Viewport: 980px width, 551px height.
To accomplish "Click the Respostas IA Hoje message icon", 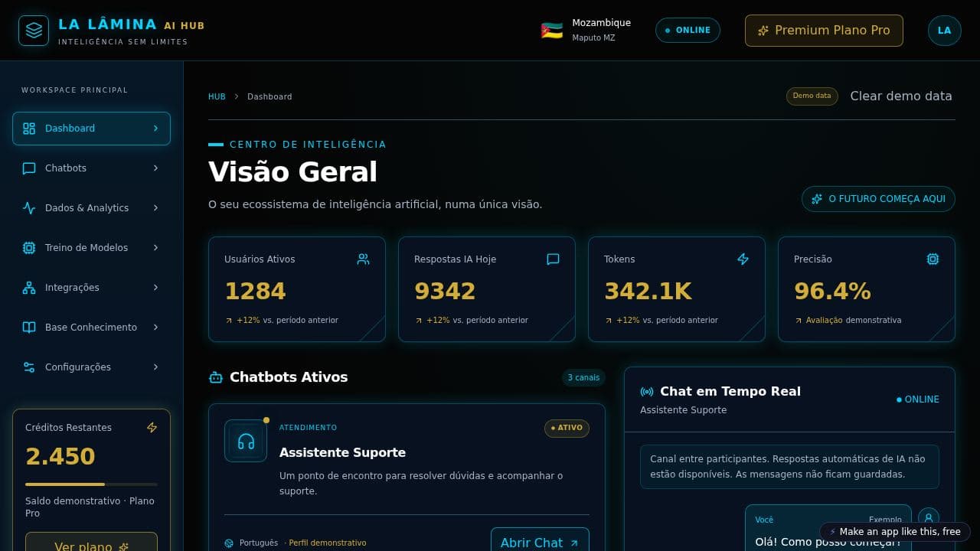I will pyautogui.click(x=553, y=259).
